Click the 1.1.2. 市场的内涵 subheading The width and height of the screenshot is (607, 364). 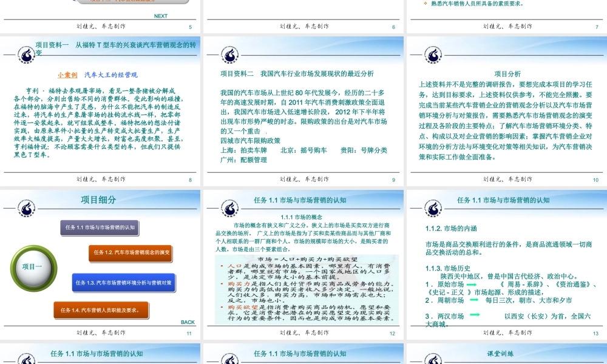[451, 228]
